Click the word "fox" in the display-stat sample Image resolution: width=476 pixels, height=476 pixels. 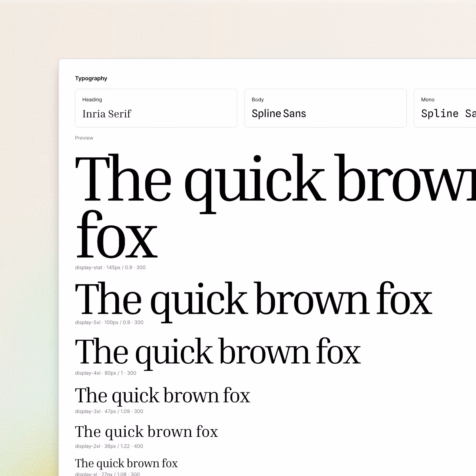coord(117,234)
